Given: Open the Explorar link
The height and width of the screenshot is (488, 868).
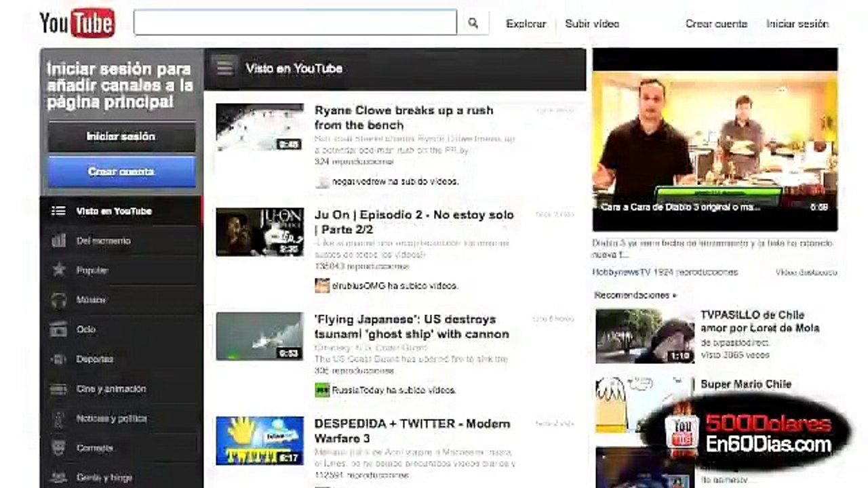Looking at the screenshot, I should [526, 24].
